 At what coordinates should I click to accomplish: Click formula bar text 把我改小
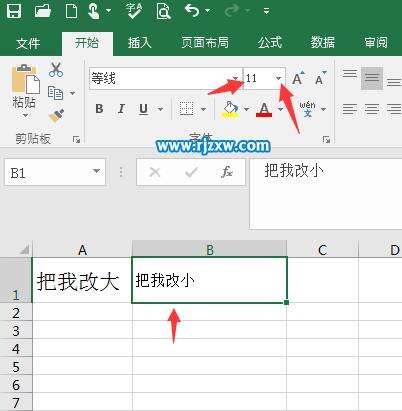pyautogui.click(x=294, y=171)
